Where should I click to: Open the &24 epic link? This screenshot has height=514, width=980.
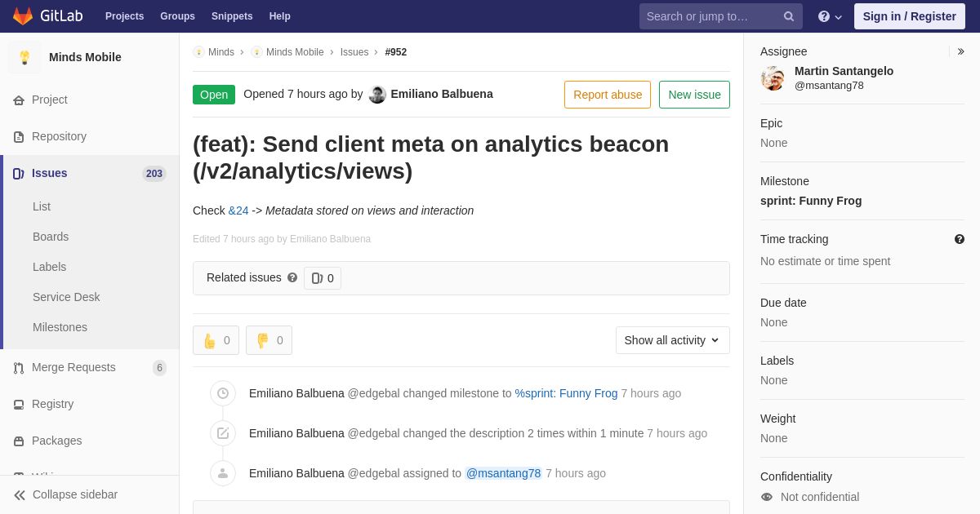(x=238, y=210)
